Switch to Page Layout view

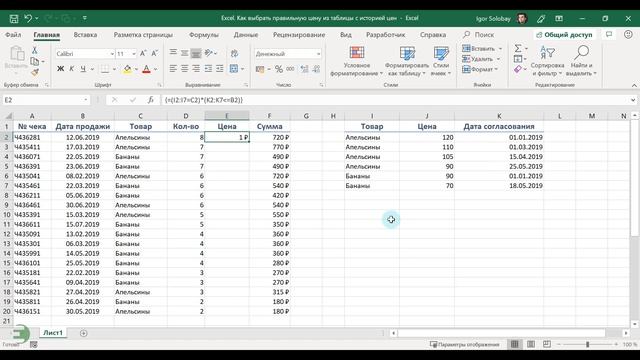(531, 344)
